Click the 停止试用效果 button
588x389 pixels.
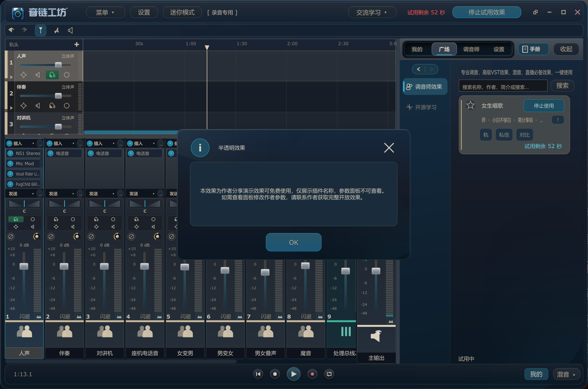coord(486,12)
